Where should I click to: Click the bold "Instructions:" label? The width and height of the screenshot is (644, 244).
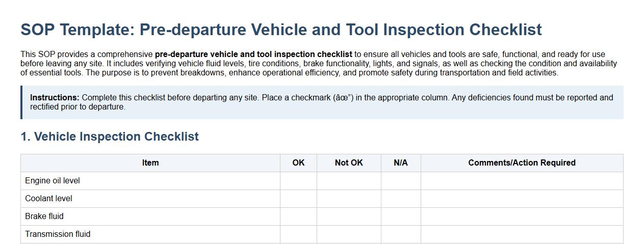pyautogui.click(x=55, y=98)
